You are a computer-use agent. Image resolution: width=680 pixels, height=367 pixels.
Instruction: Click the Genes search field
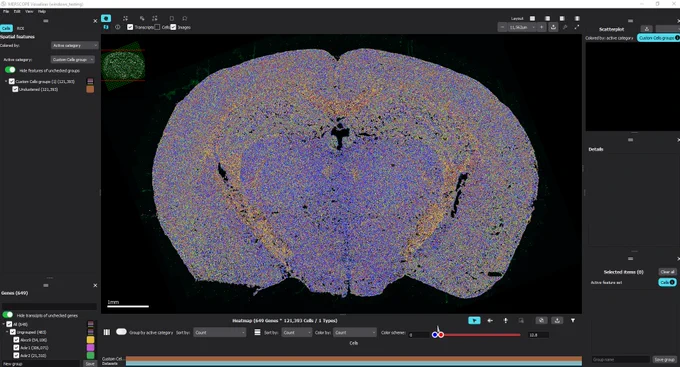click(49, 306)
